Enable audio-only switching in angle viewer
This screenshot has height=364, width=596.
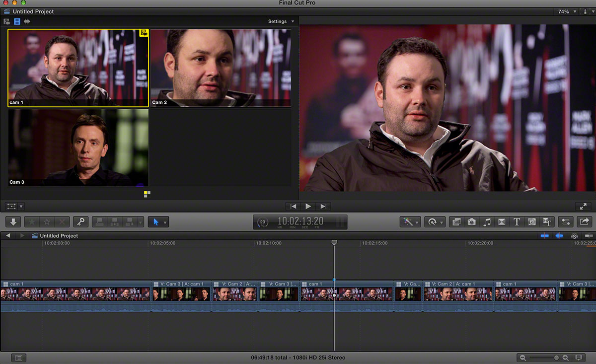coord(27,21)
